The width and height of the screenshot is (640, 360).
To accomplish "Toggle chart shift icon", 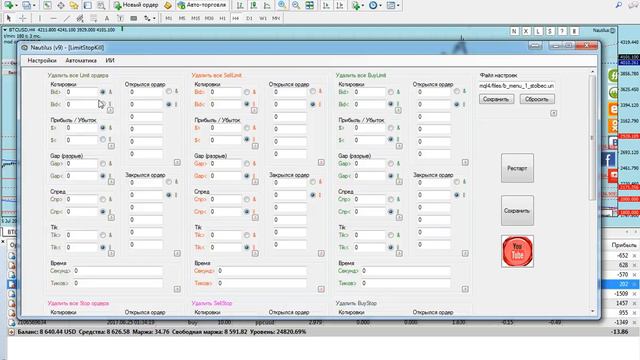I will tap(340, 5).
